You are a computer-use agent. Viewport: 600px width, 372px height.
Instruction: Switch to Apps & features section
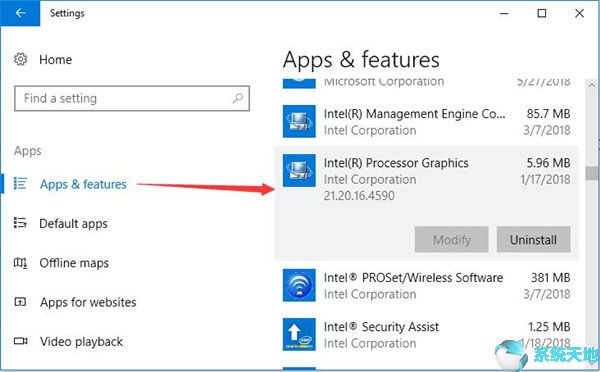[x=83, y=184]
